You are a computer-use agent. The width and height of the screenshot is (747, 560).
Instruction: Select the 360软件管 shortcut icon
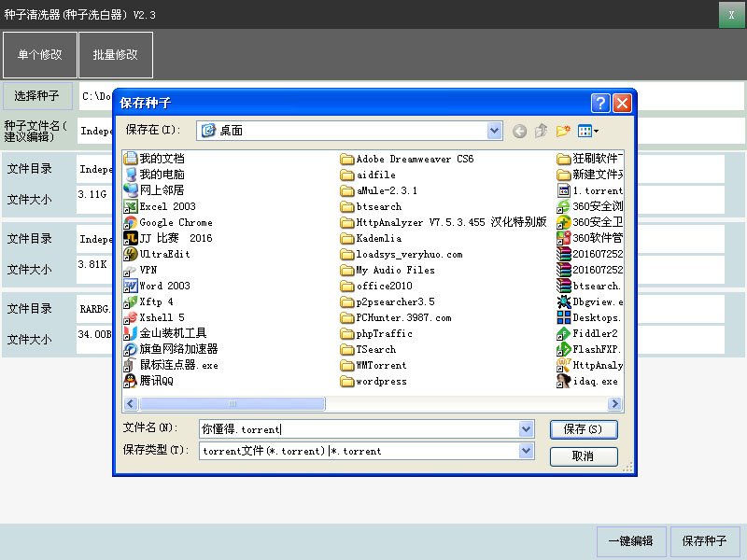[564, 238]
